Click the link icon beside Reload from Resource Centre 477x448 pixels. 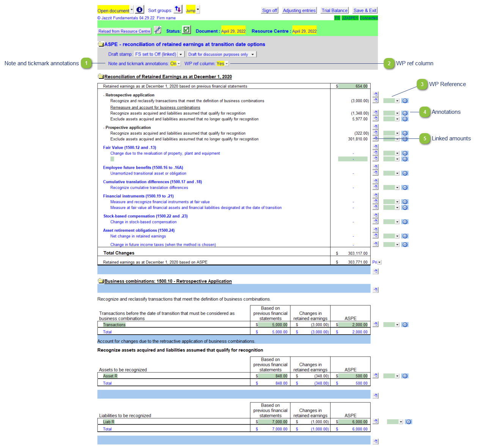(x=158, y=30)
